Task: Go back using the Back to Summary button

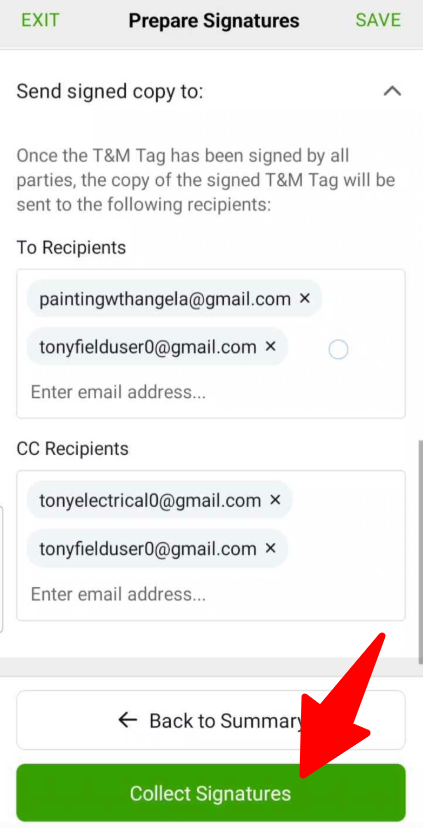Action: pos(211,720)
